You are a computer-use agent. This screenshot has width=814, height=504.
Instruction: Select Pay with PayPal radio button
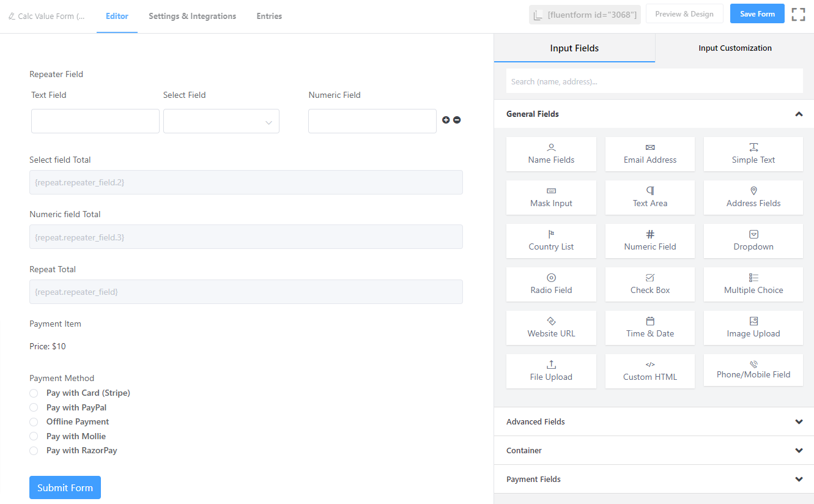click(x=34, y=407)
